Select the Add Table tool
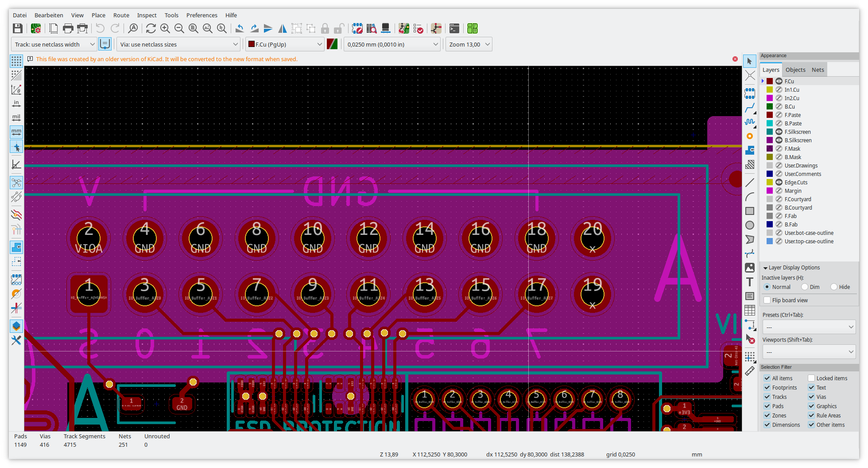Screen dimensions: 868x468 750,310
